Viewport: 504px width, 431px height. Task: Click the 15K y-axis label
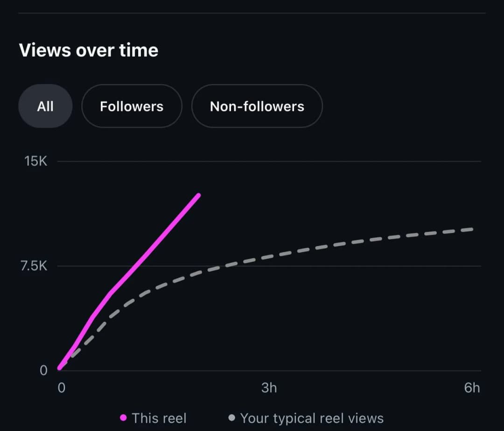tap(36, 161)
